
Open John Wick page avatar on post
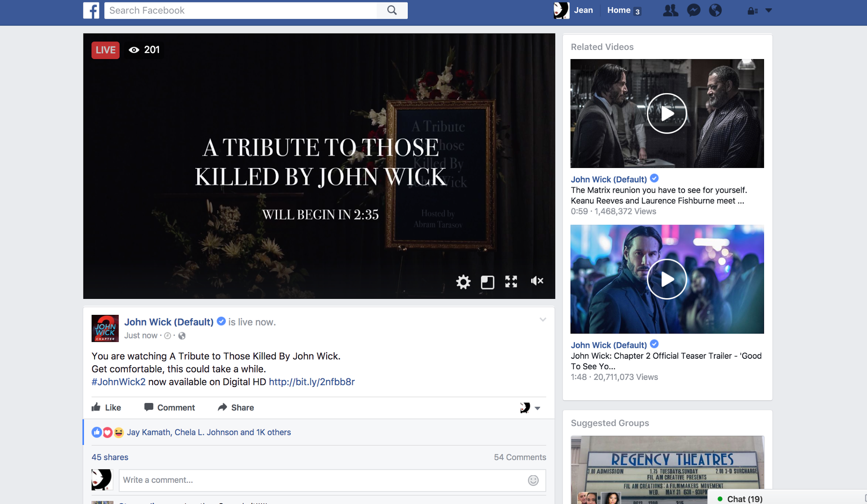pos(105,328)
